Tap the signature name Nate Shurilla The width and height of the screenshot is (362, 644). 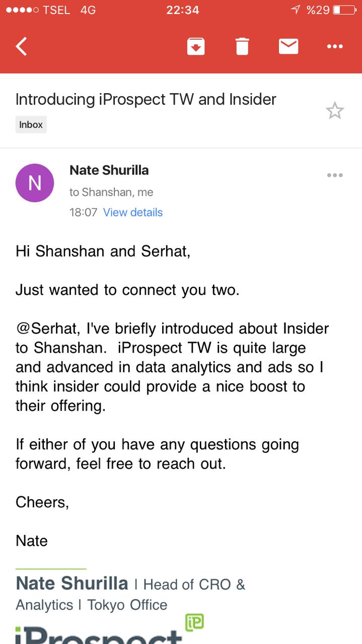pos(72,584)
